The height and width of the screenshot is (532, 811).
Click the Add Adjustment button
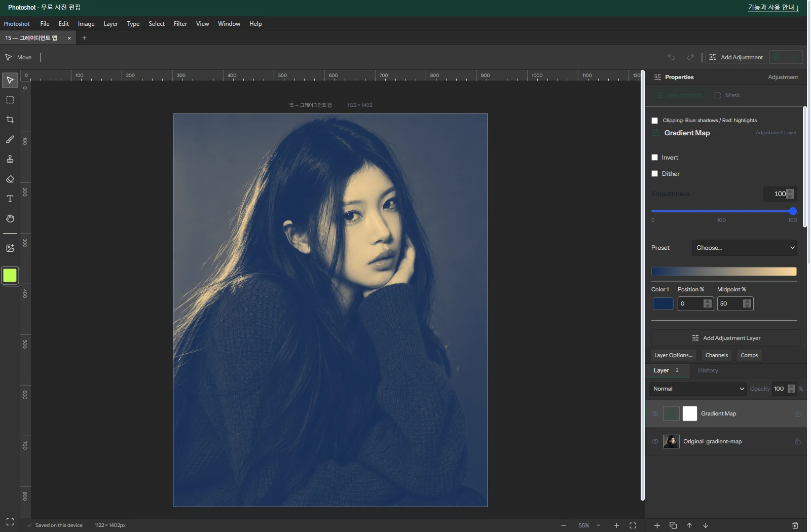(x=735, y=57)
